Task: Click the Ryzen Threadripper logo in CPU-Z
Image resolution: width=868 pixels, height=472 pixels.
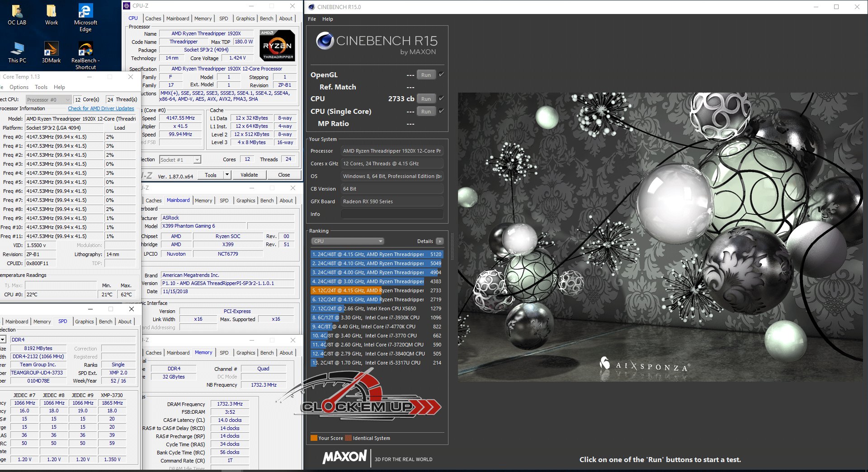Action: click(x=278, y=46)
